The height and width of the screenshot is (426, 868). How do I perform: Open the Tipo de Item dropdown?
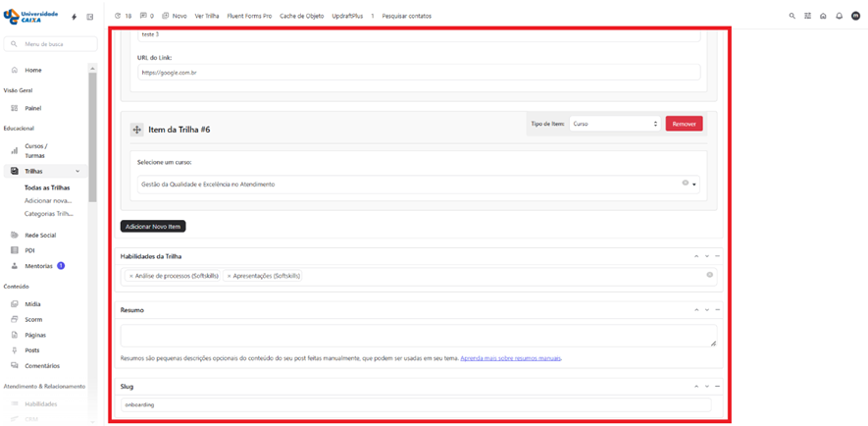pyautogui.click(x=614, y=124)
